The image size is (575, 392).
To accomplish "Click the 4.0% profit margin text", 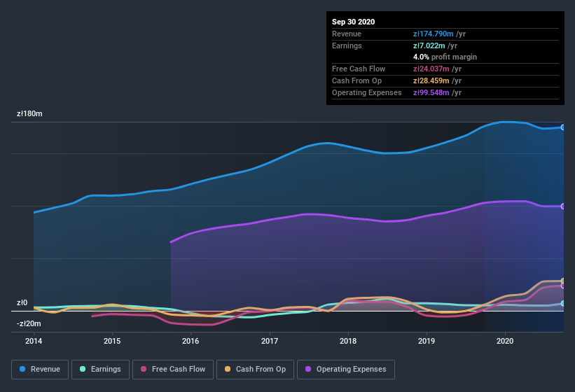I will (445, 57).
